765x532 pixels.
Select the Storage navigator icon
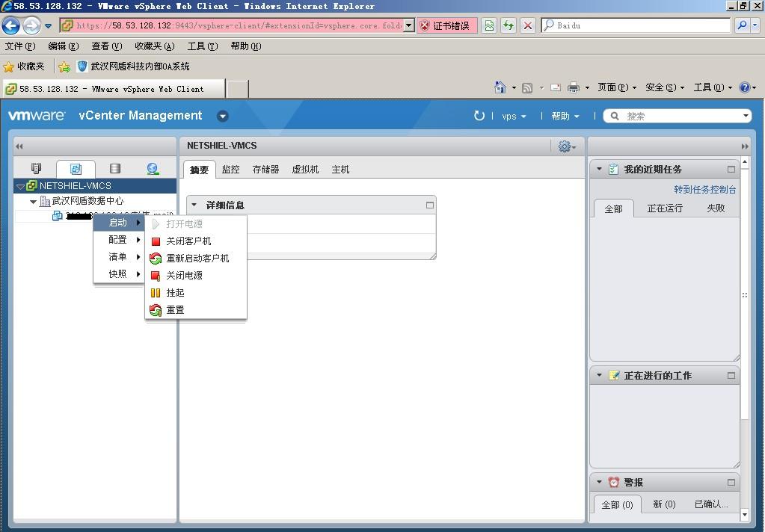click(115, 168)
